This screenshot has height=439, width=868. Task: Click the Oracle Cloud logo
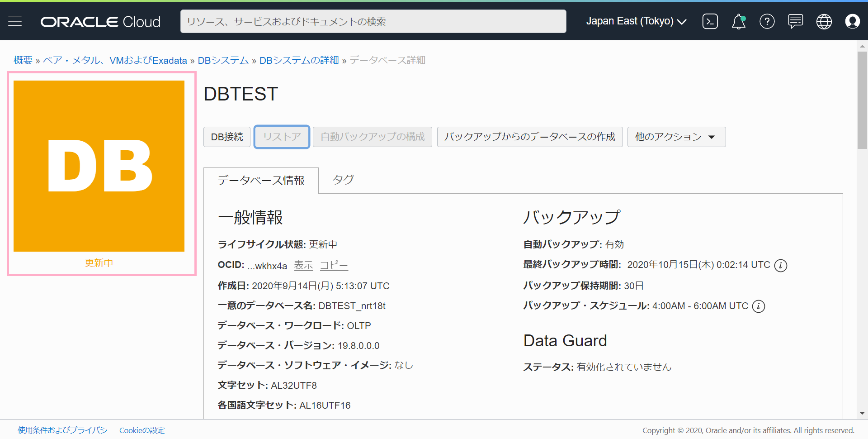100,22
